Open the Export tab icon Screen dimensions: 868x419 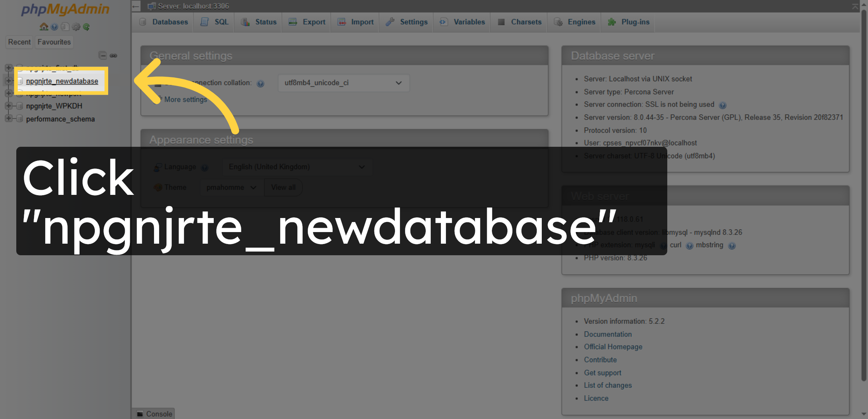pyautogui.click(x=292, y=22)
